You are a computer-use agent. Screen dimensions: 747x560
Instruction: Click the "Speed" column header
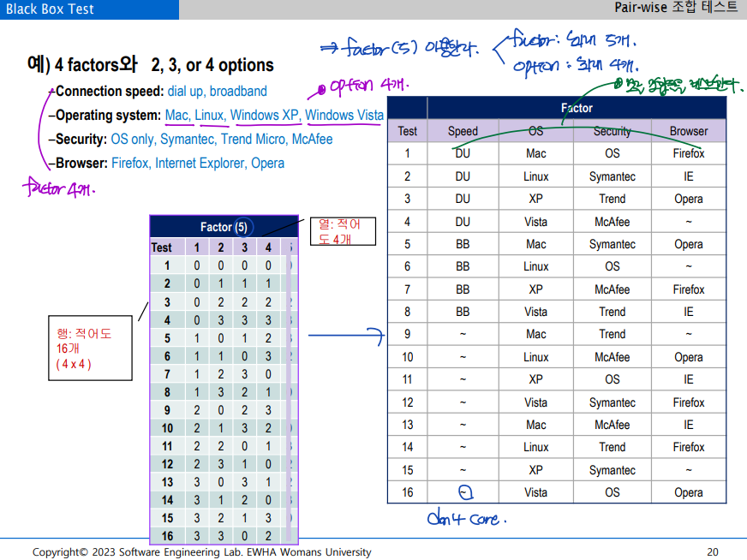point(463,131)
